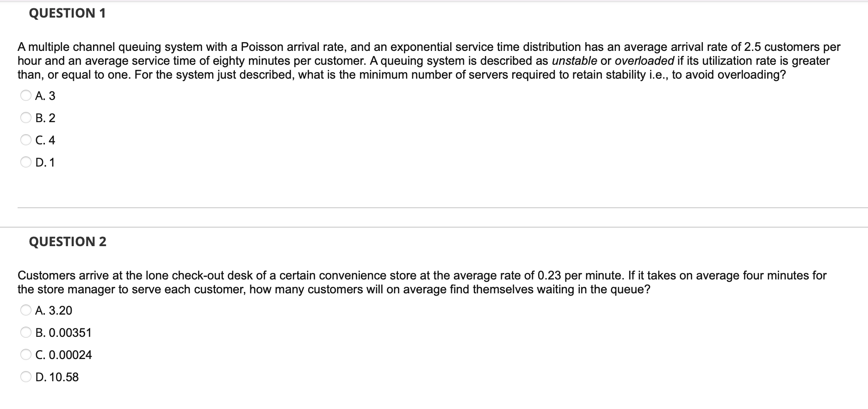Select answer A. 3 for Question 1
The image size is (868, 409).
25,96
